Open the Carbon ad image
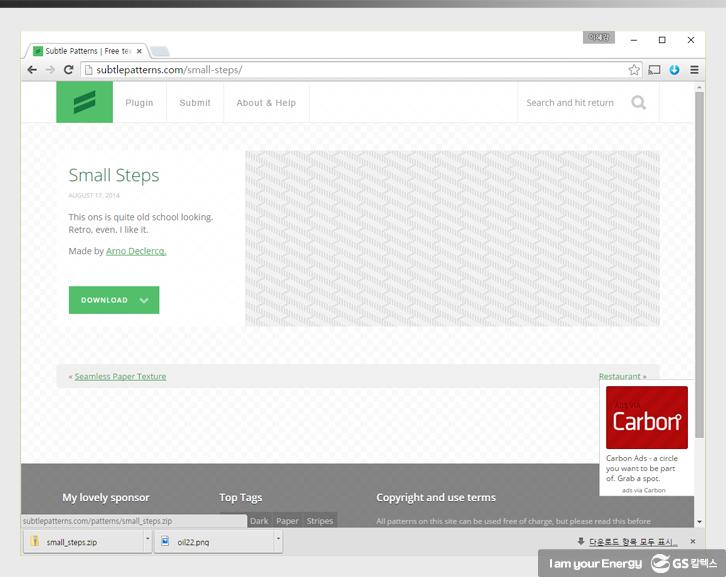The width and height of the screenshot is (726, 577). 646,418
